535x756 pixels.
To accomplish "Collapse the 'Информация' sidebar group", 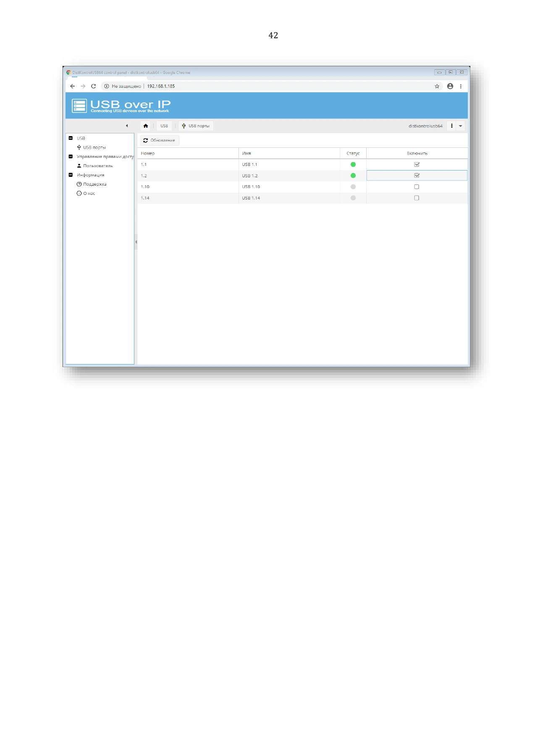I will tap(71, 175).
